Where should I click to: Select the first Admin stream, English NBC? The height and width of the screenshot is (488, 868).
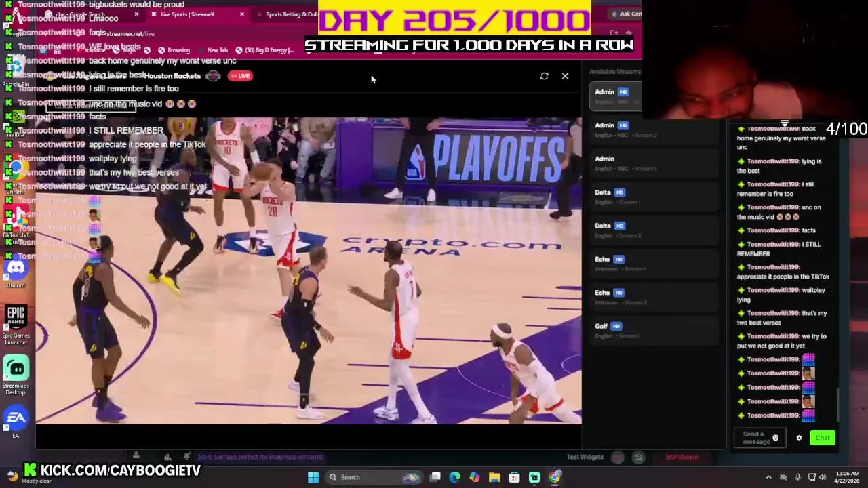[615, 96]
